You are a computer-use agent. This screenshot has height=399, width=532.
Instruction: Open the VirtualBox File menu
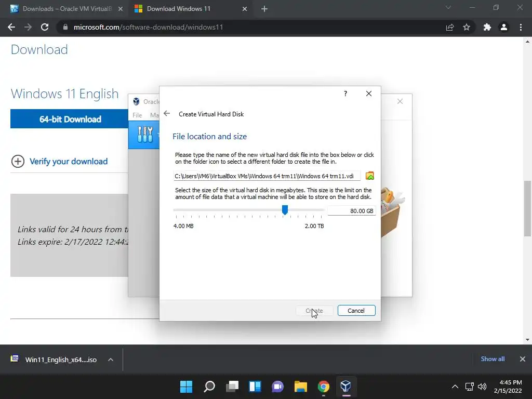(137, 115)
